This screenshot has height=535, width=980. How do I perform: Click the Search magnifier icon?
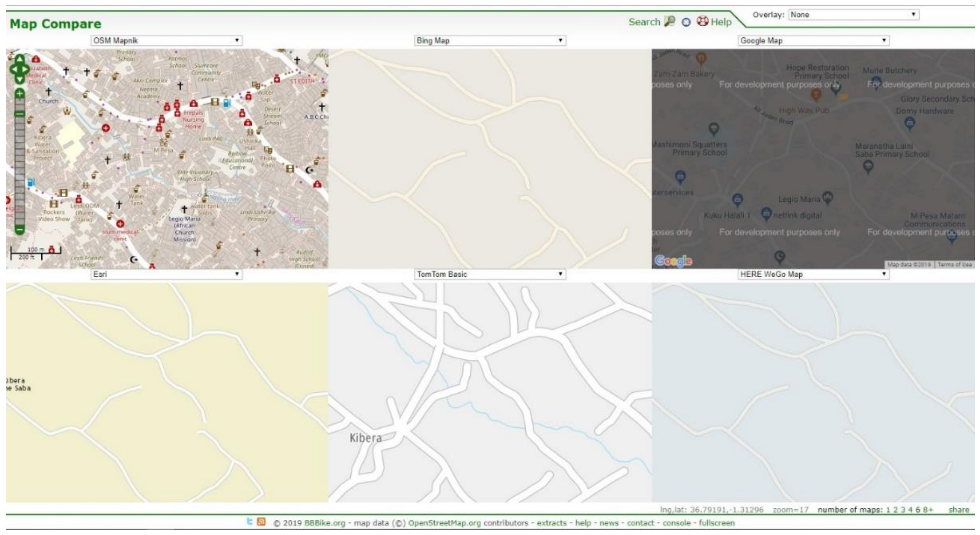point(669,22)
